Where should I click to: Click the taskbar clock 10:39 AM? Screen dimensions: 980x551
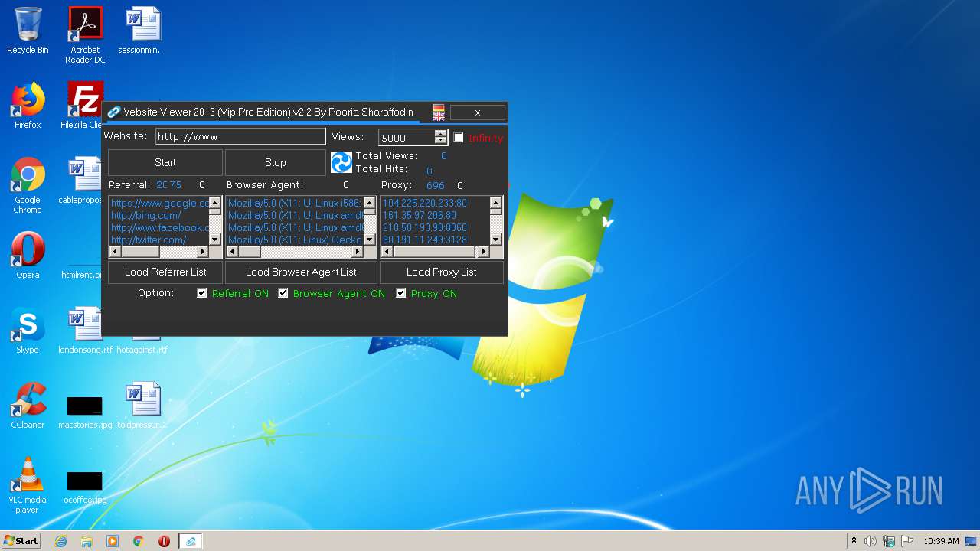pyautogui.click(x=941, y=541)
